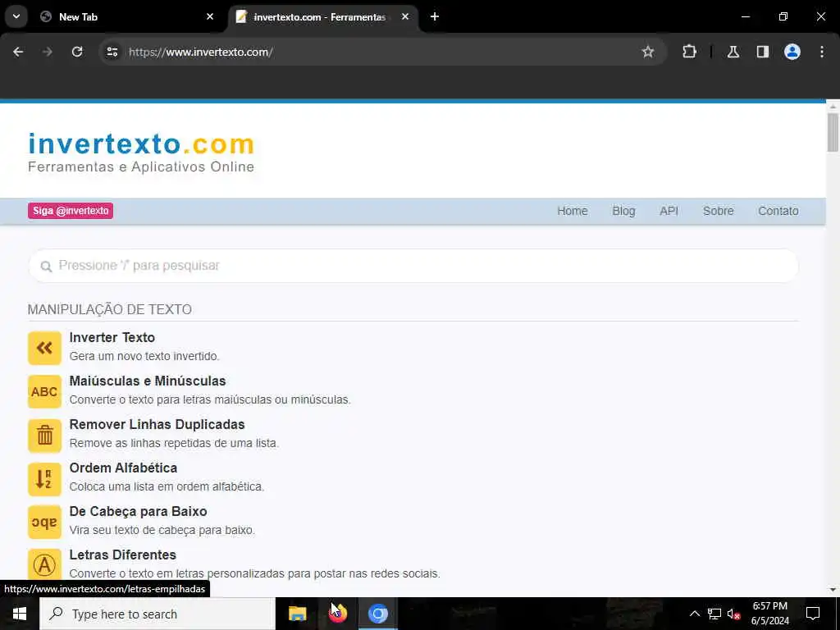
Task: Click the network tray icon
Action: [714, 614]
